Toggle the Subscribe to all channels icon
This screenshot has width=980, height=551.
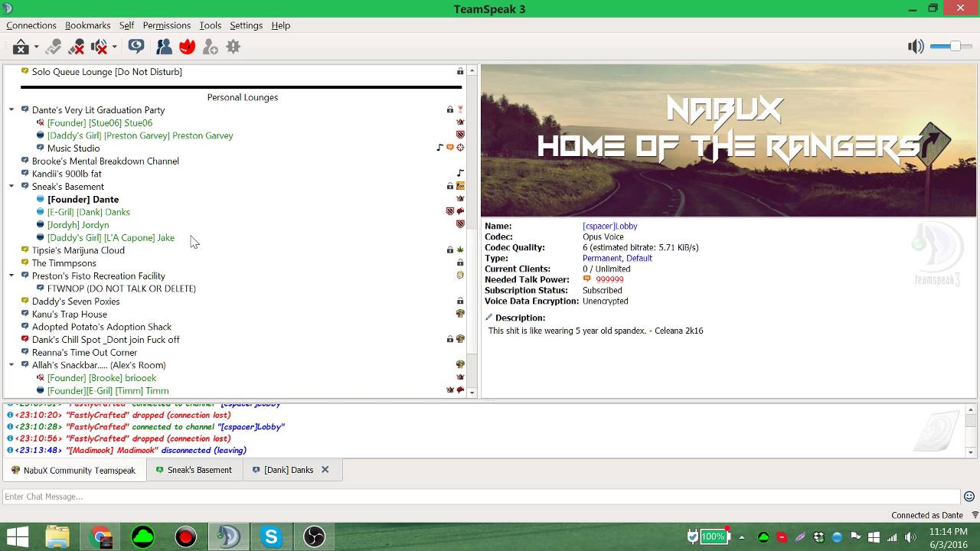pyautogui.click(x=136, y=47)
